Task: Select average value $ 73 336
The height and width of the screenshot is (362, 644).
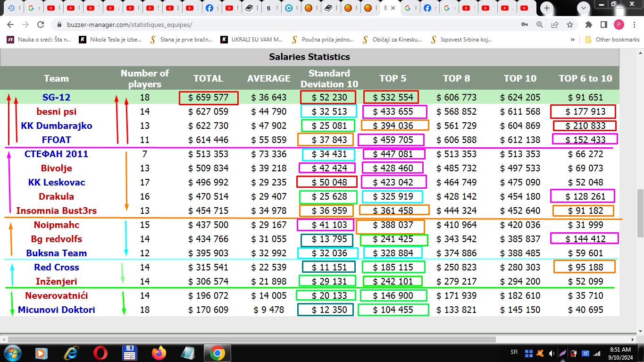Action: (x=269, y=154)
